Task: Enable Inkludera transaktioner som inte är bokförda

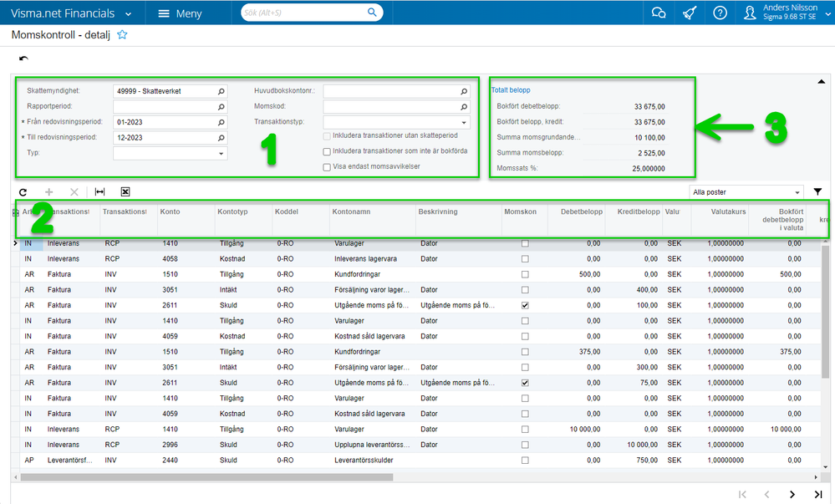Action: click(328, 151)
